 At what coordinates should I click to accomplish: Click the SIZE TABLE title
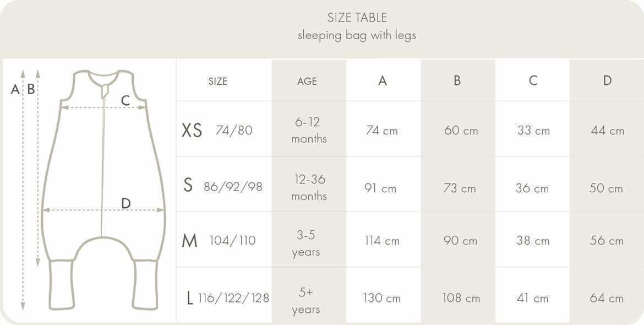(x=357, y=17)
